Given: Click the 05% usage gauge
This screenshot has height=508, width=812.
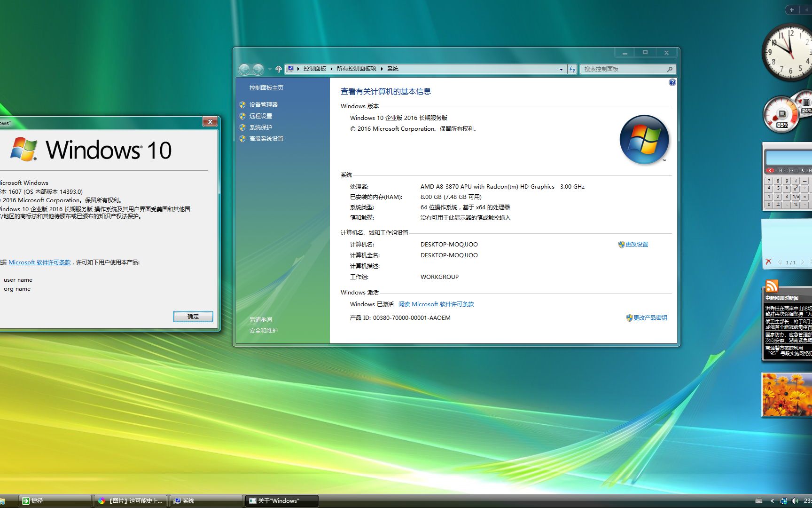Looking at the screenshot, I should 782,123.
